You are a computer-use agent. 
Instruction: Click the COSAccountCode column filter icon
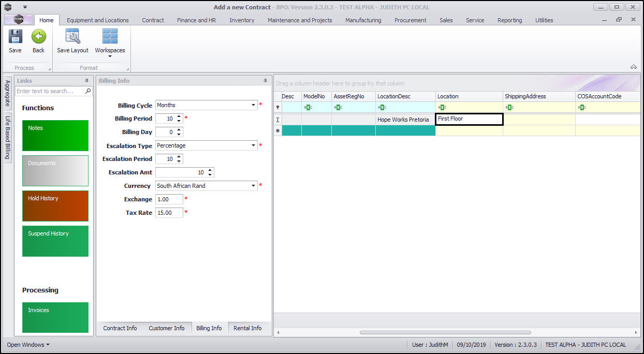pyautogui.click(x=582, y=108)
